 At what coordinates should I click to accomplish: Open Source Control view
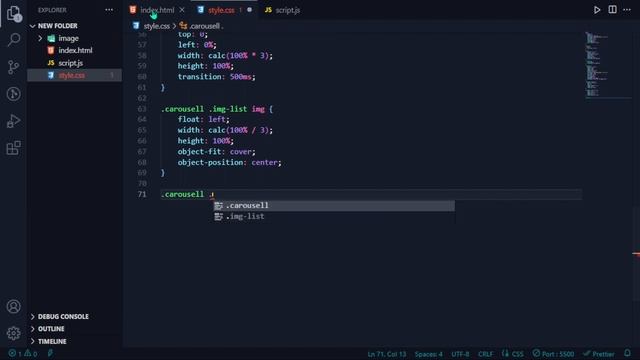(13, 67)
